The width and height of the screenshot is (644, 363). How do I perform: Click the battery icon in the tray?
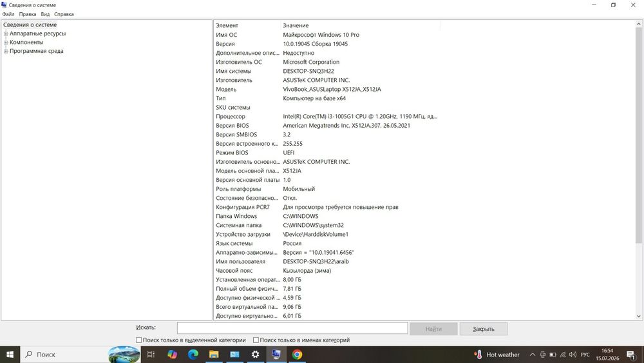(x=553, y=355)
